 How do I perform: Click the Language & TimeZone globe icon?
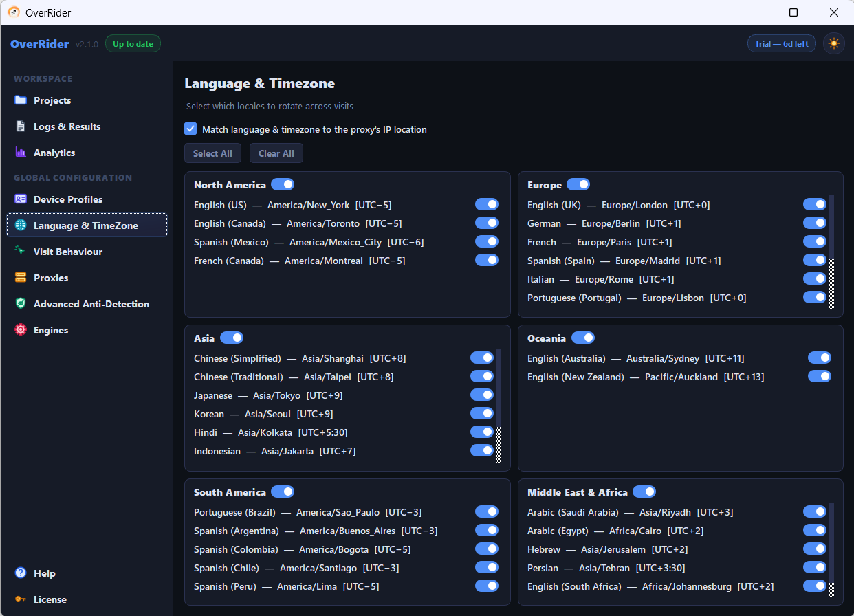[21, 225]
